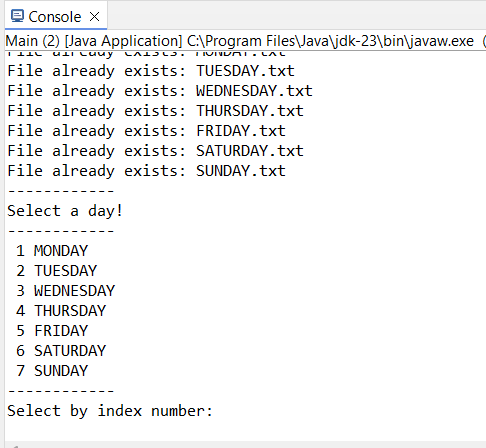
Task: Click the Main (2) Java Application launch description
Action: click(x=94, y=41)
